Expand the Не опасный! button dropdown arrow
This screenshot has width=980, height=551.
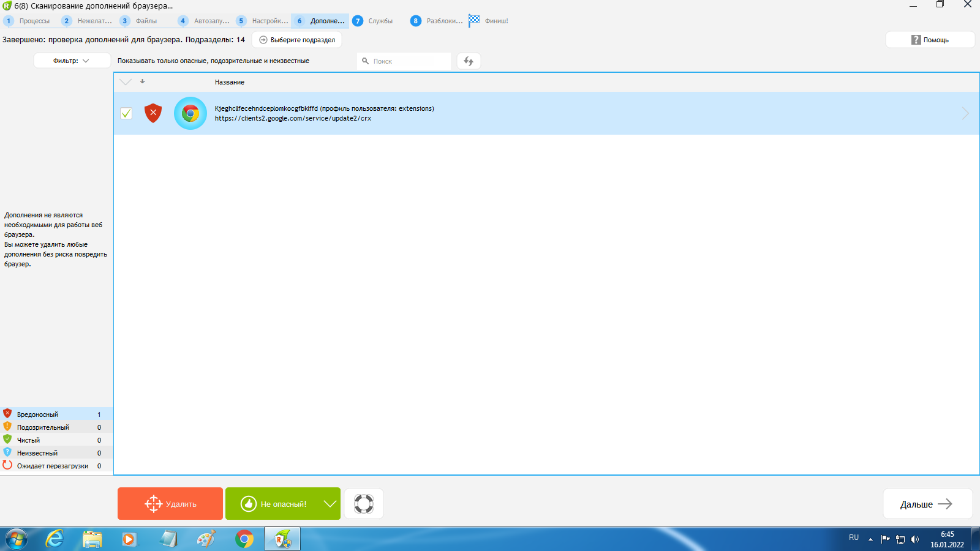(330, 504)
